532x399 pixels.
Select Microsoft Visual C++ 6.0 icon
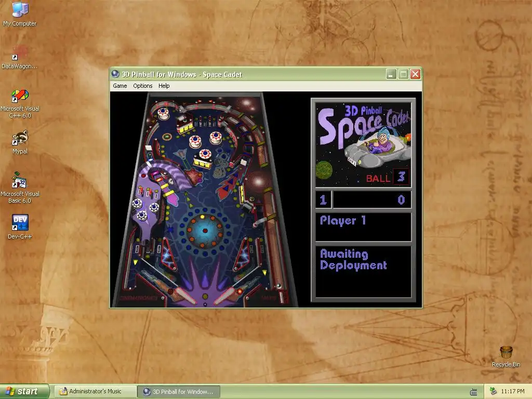pyautogui.click(x=20, y=103)
